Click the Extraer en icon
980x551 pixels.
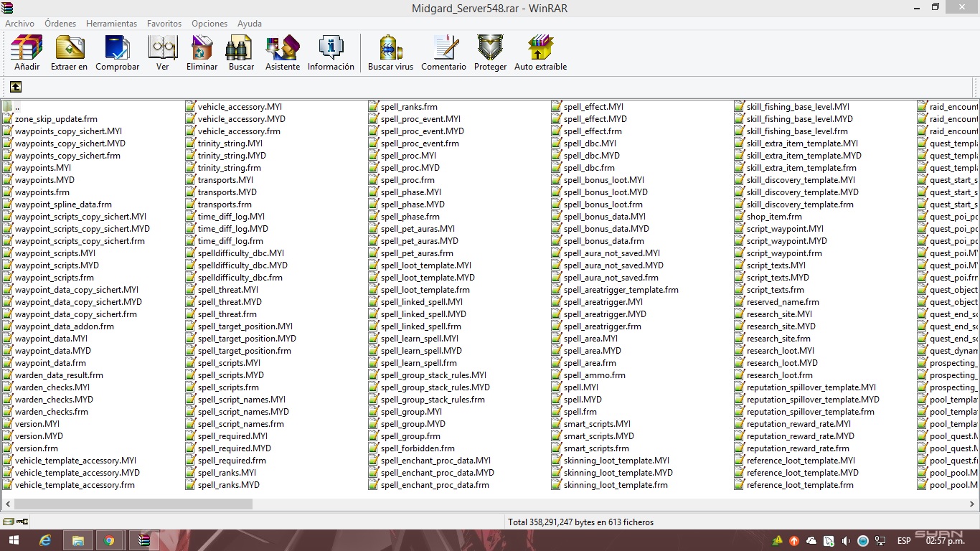click(70, 49)
